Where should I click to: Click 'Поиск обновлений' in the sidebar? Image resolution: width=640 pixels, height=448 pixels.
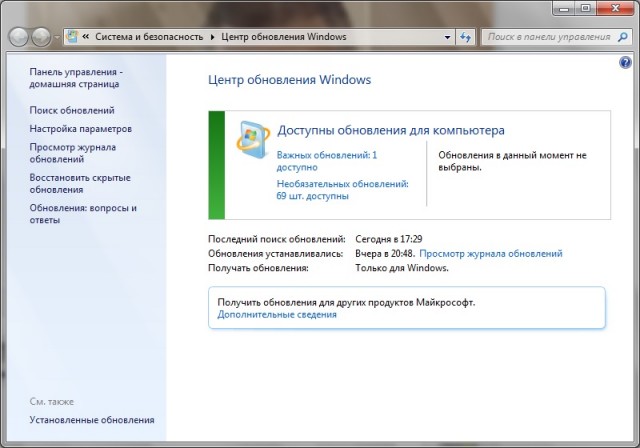tap(72, 110)
